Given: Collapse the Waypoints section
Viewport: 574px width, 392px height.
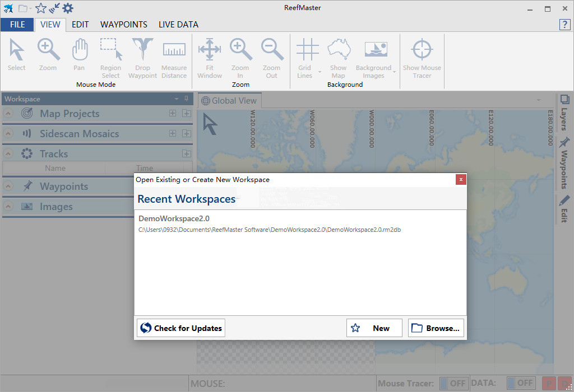Looking at the screenshot, I should (8, 186).
